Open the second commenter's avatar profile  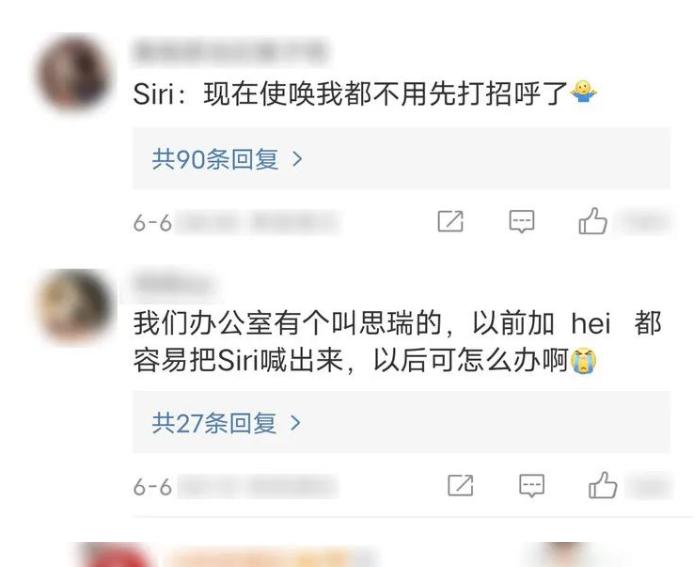(x=74, y=306)
